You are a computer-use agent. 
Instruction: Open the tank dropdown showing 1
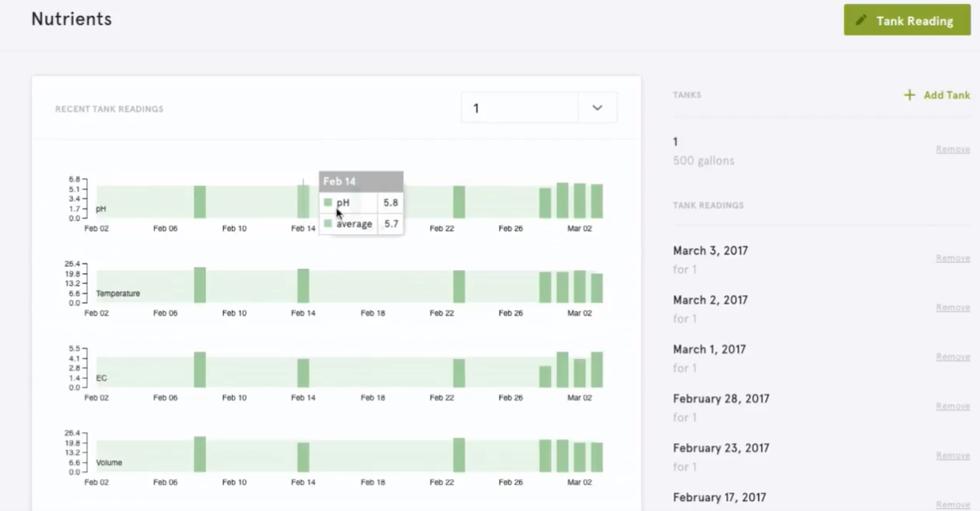pyautogui.click(x=520, y=108)
